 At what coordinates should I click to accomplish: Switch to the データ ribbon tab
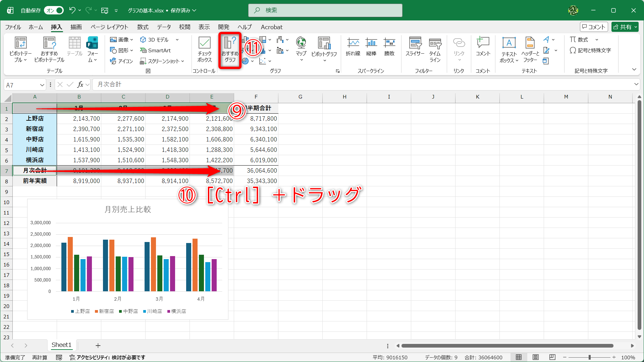point(163,27)
